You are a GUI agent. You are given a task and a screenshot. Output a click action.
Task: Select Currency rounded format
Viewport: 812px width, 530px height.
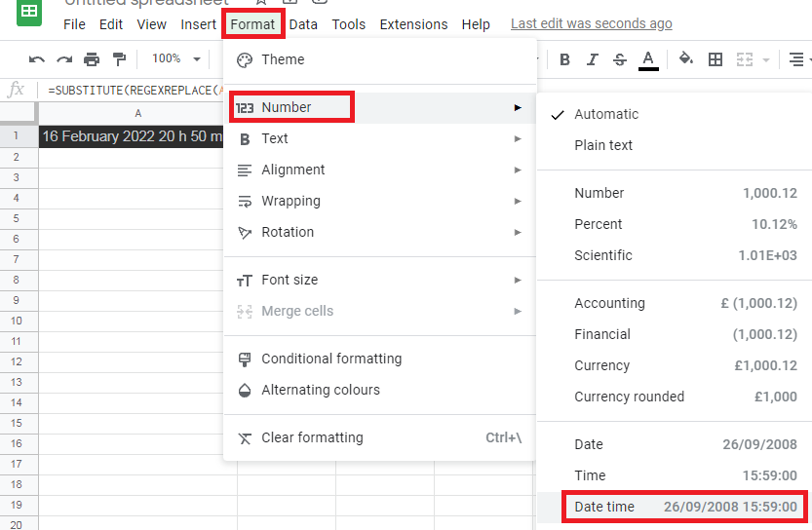pos(675,397)
